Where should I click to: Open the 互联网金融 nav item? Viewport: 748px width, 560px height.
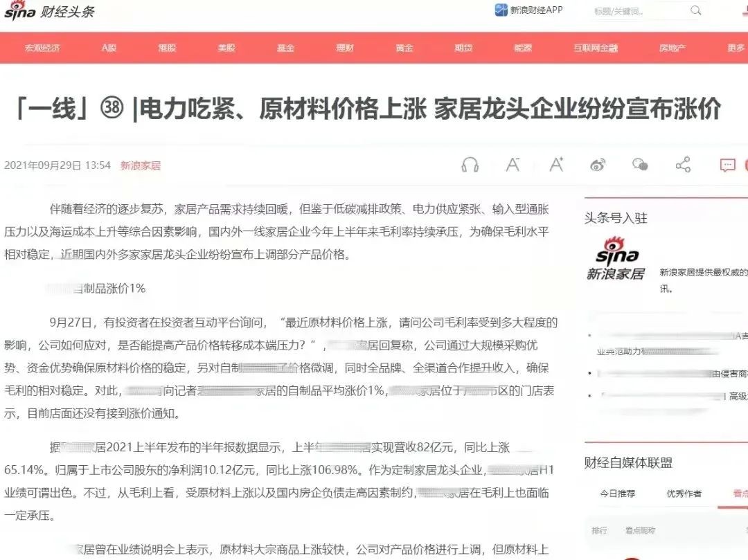(596, 48)
